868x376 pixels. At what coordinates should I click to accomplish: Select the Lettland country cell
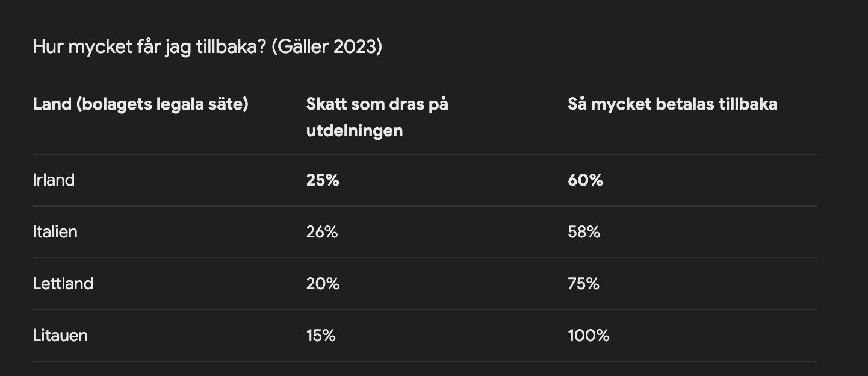click(x=63, y=284)
